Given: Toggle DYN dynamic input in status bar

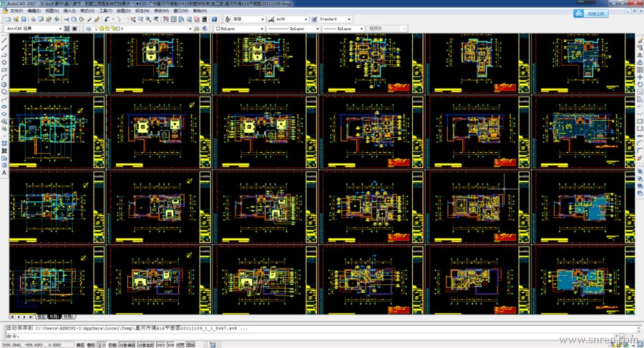Looking at the screenshot, I should (171, 344).
